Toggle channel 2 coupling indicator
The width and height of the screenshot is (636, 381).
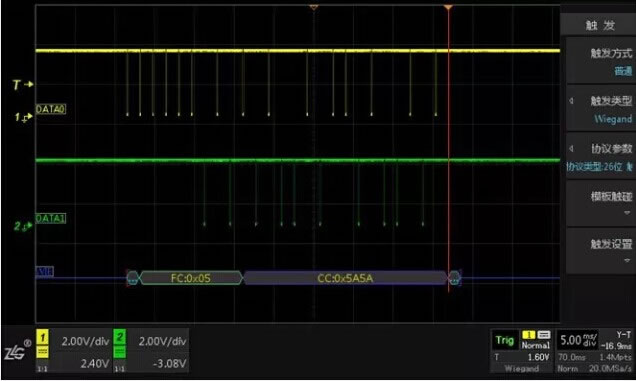point(119,352)
